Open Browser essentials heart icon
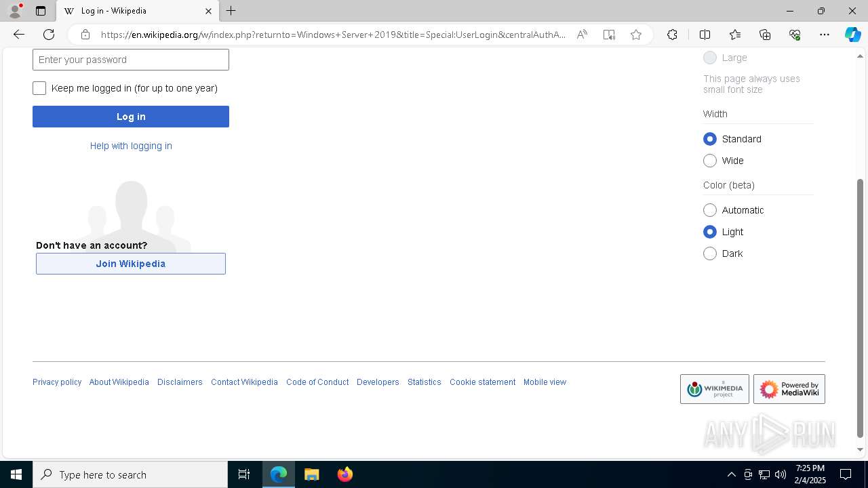868x488 pixels. [795, 35]
